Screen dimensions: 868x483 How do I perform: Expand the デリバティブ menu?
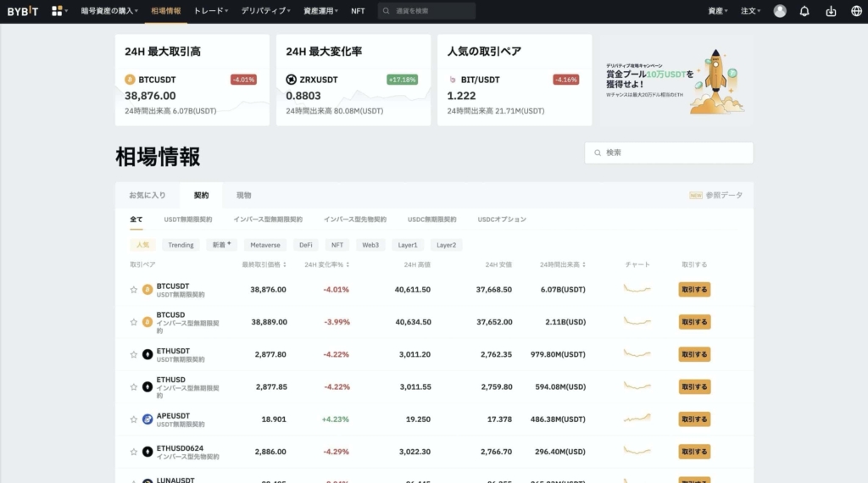[x=265, y=11]
